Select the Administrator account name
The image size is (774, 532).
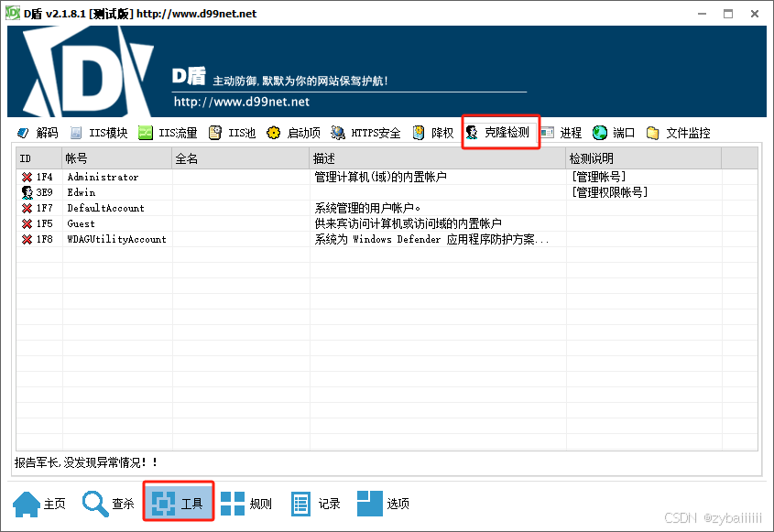103,177
